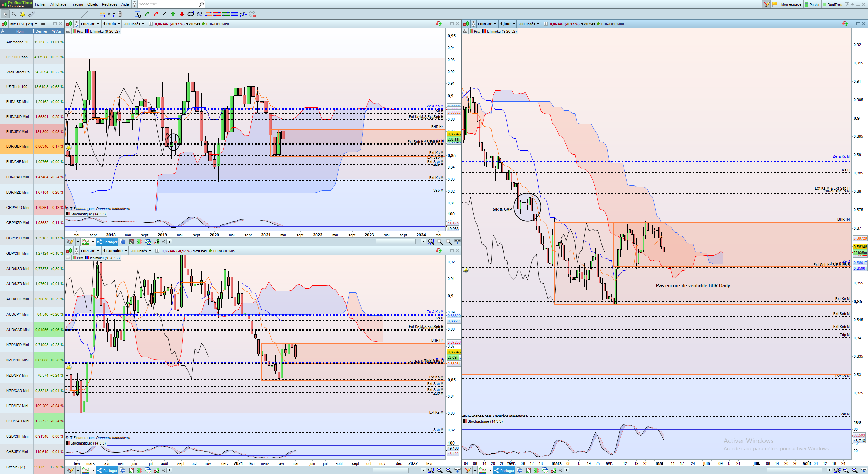Image resolution: width=868 pixels, height=474 pixels.
Task: Select the red down arrow tool
Action: click(182, 14)
